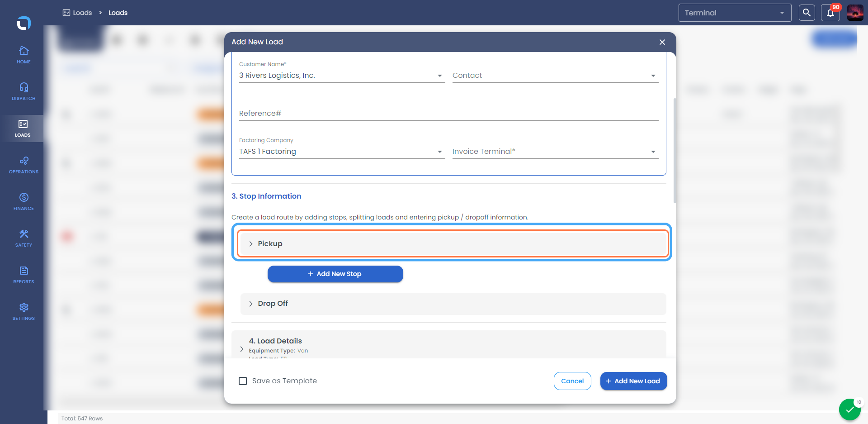Open the Reports document icon
Viewport: 868px width, 424px height.
pos(24,271)
